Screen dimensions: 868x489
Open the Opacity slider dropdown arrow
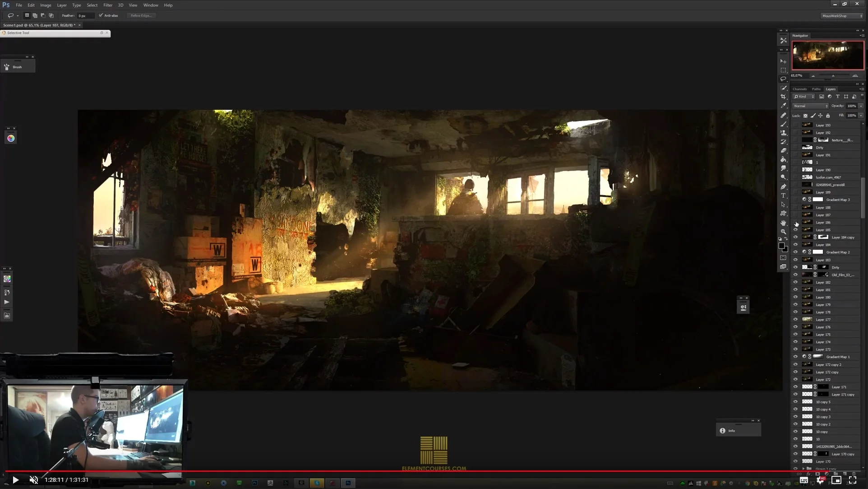click(x=861, y=106)
